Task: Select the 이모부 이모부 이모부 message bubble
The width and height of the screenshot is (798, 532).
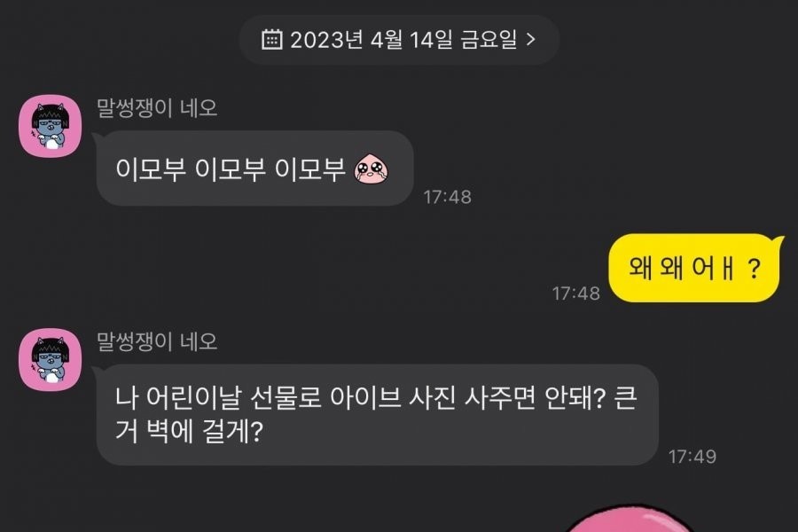Action: (x=254, y=168)
